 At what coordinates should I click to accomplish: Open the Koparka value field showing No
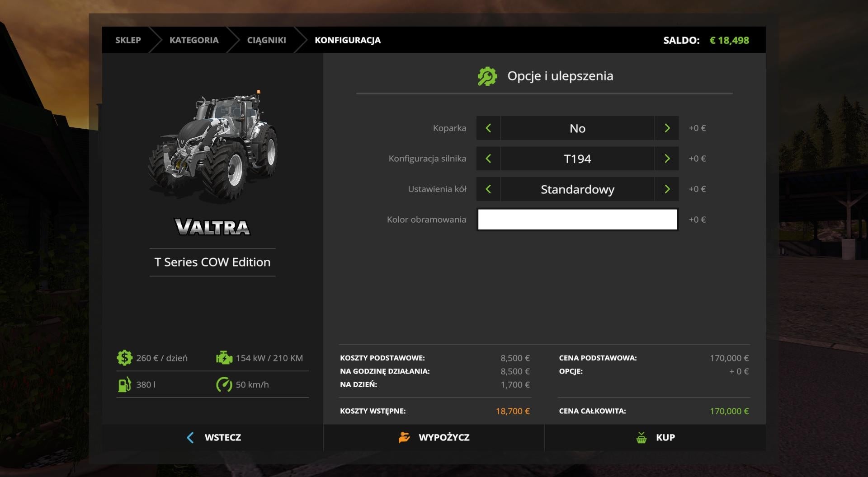click(x=577, y=128)
